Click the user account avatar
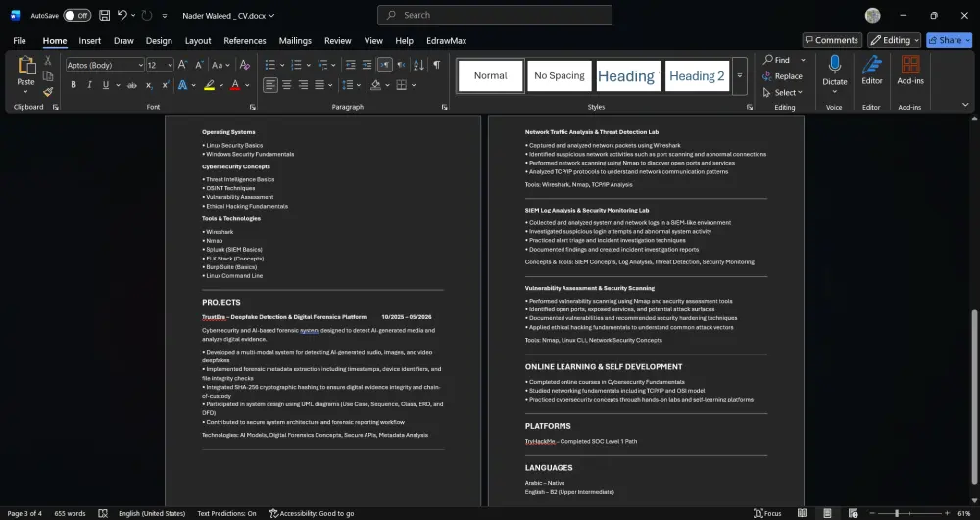The width and height of the screenshot is (980, 520). [872, 15]
